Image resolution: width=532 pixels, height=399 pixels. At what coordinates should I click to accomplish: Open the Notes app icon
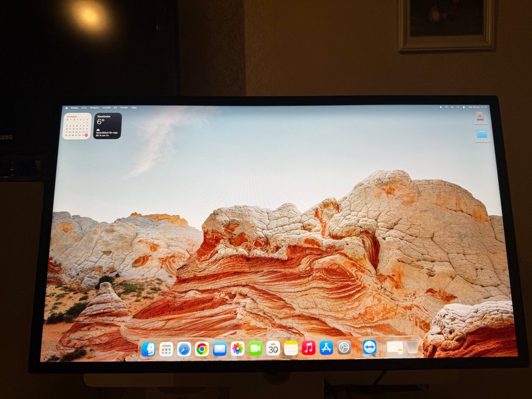click(291, 348)
